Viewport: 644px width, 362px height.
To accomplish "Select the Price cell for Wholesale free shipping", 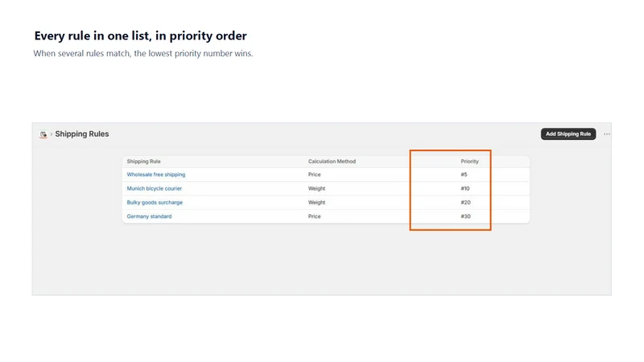I will (x=315, y=175).
